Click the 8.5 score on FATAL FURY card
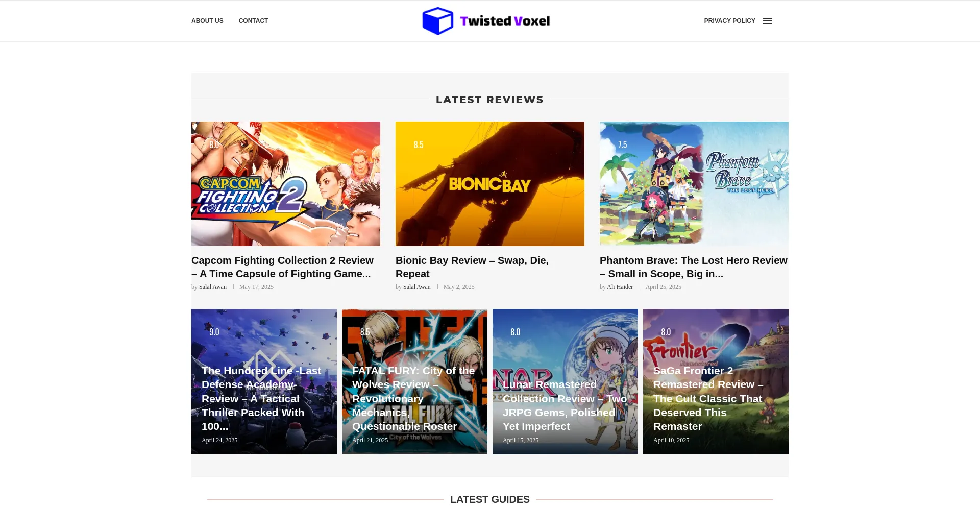 coord(365,332)
